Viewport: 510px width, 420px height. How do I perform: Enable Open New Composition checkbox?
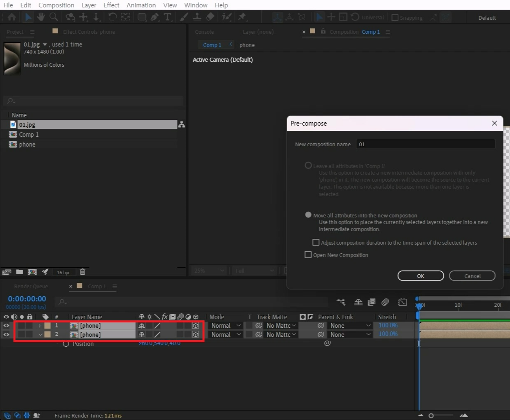click(x=308, y=255)
